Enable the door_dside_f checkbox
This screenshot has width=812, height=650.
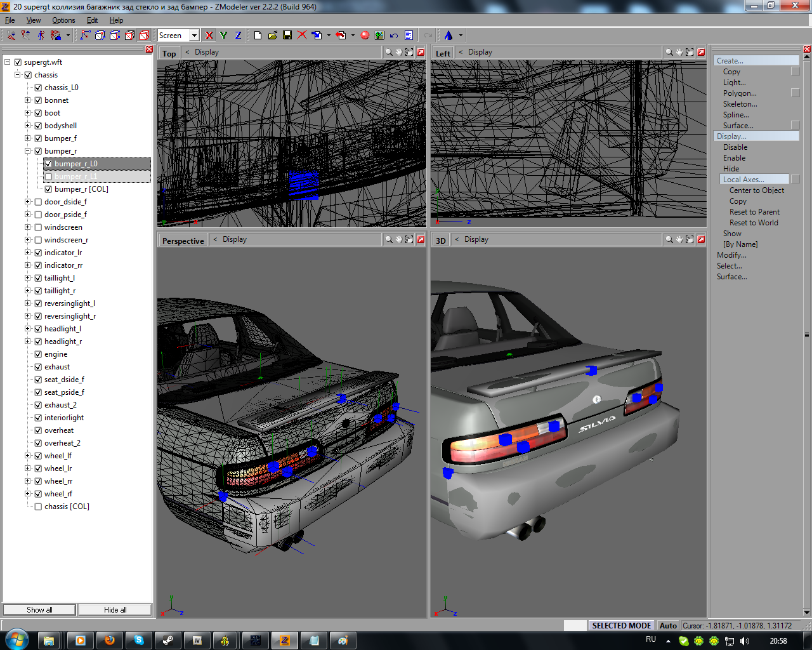tap(38, 202)
